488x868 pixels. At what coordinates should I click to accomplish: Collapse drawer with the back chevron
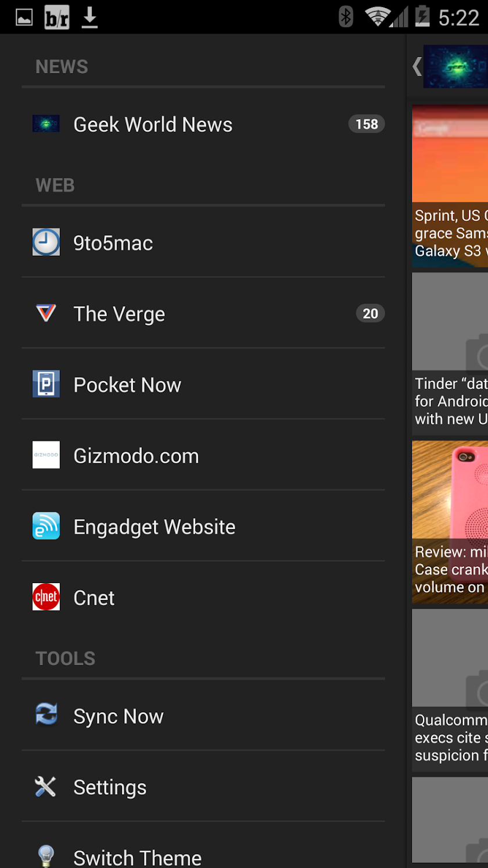(417, 66)
